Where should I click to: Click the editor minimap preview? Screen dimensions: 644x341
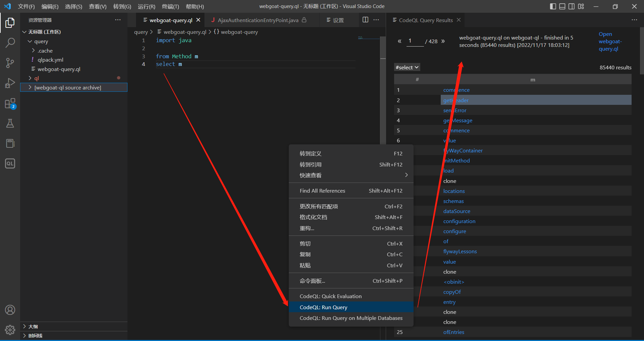tap(368, 38)
